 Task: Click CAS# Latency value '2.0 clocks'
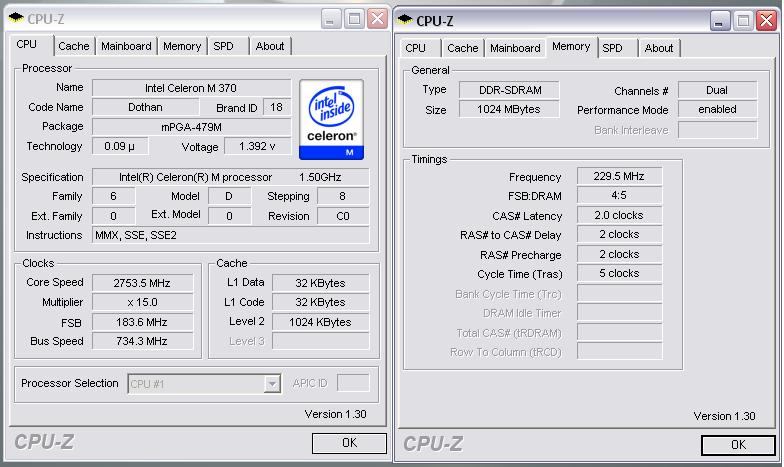coord(620,215)
